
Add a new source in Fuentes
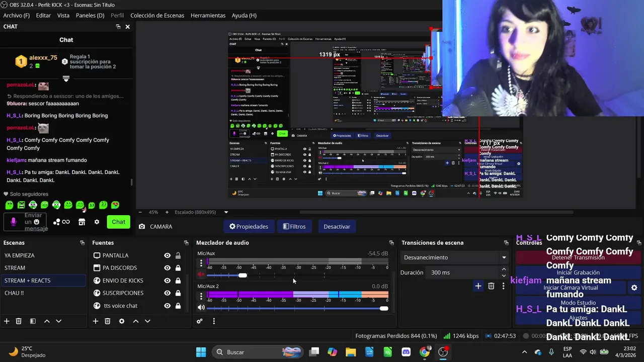96,321
